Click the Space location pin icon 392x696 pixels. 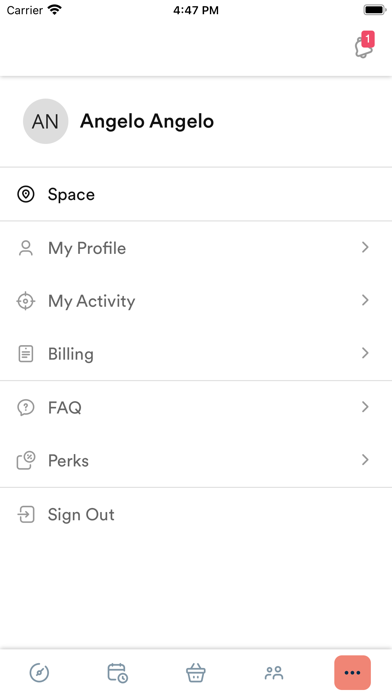tap(26, 194)
